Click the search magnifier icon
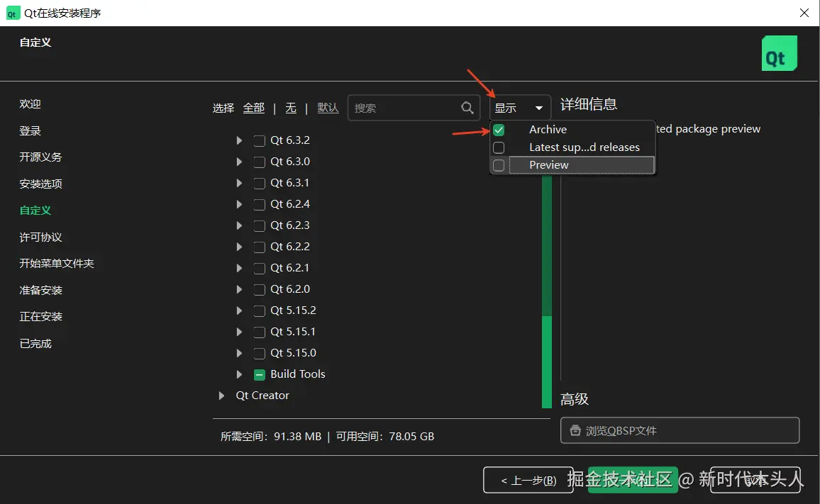820x504 pixels. pos(467,108)
